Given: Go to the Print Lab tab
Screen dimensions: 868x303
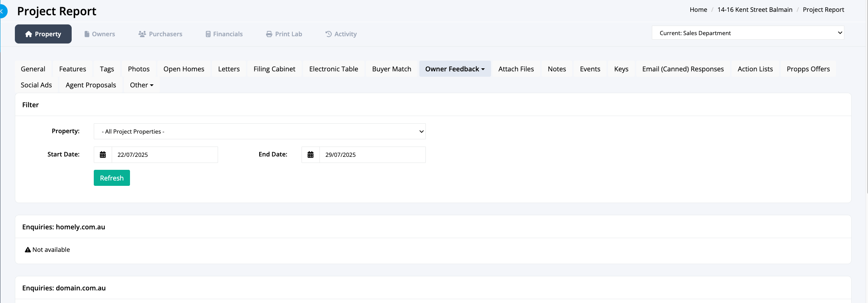Looking at the screenshot, I should tap(284, 34).
